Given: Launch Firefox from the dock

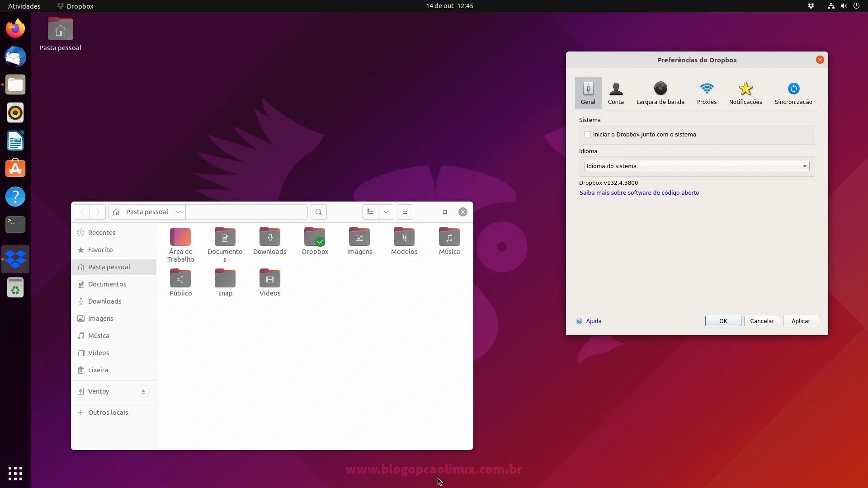Looking at the screenshot, I should (x=15, y=28).
